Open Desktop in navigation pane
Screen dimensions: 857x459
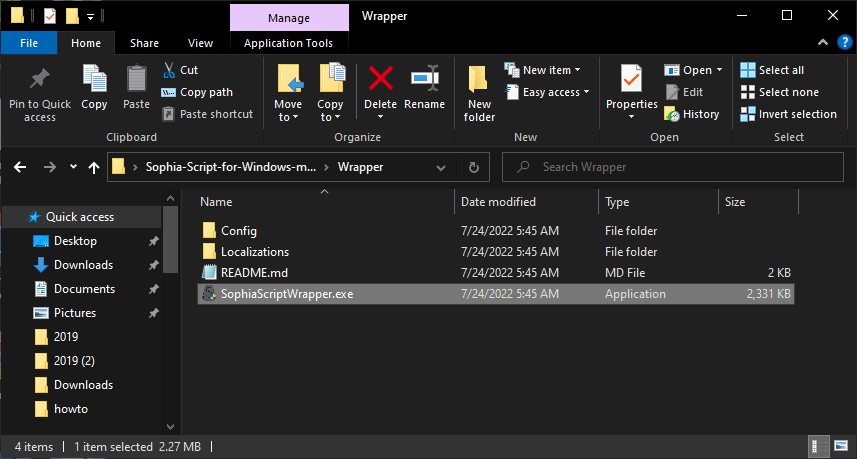click(x=75, y=241)
